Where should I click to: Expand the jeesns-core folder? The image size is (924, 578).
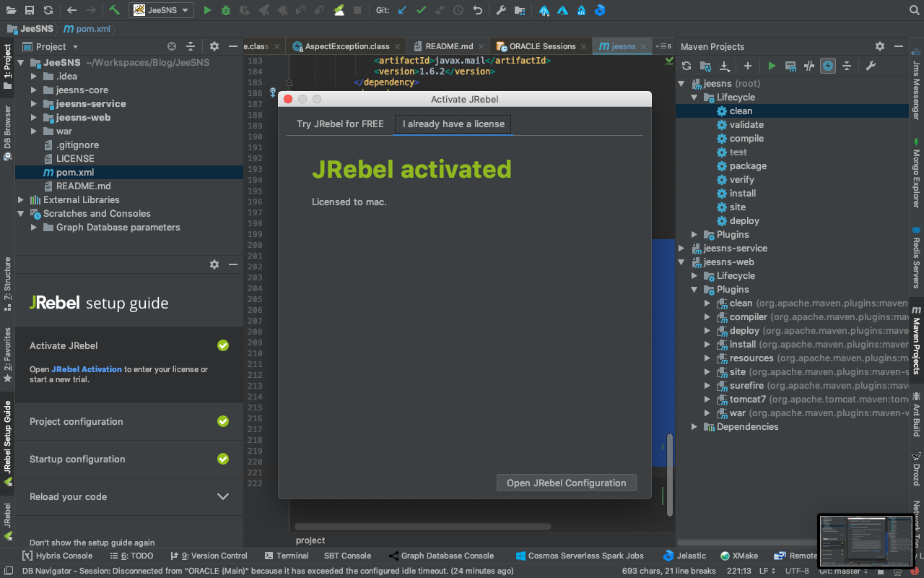click(34, 90)
